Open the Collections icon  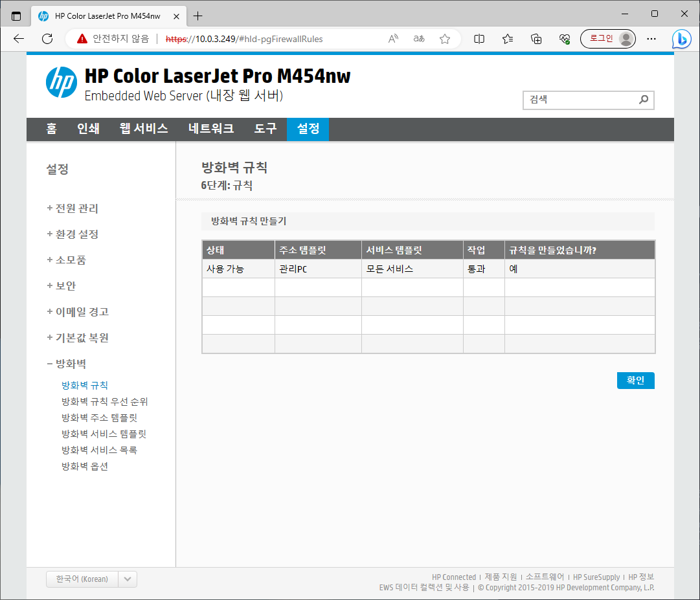(536, 39)
